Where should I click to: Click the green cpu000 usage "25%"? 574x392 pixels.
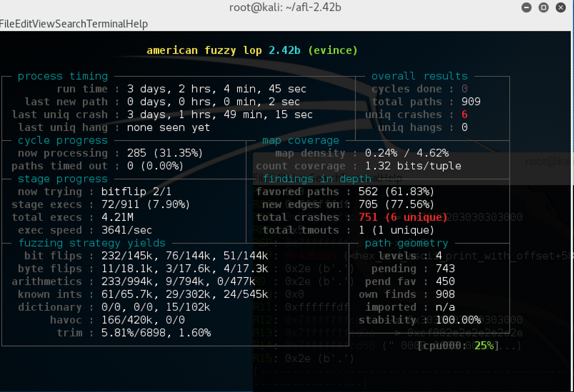click(x=484, y=346)
